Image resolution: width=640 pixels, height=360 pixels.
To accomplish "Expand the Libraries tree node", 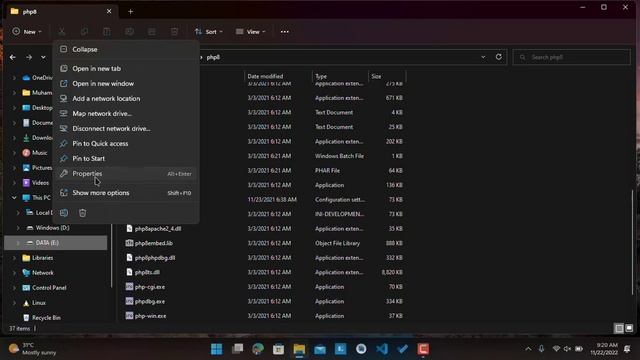I will coord(14,258).
